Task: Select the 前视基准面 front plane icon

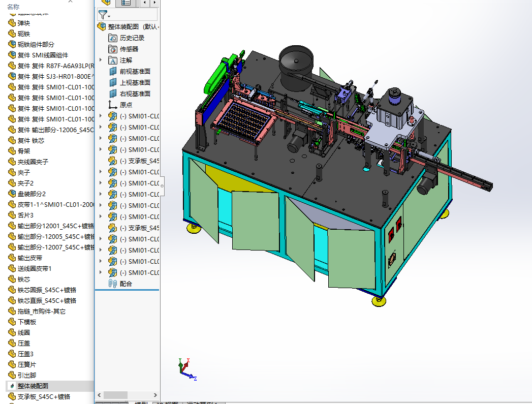Action: [x=113, y=71]
